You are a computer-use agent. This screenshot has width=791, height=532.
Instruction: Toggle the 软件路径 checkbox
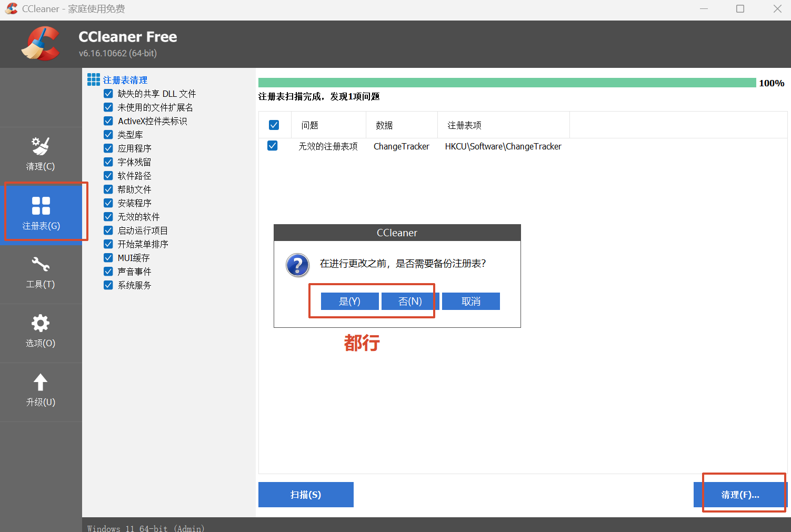click(x=108, y=176)
